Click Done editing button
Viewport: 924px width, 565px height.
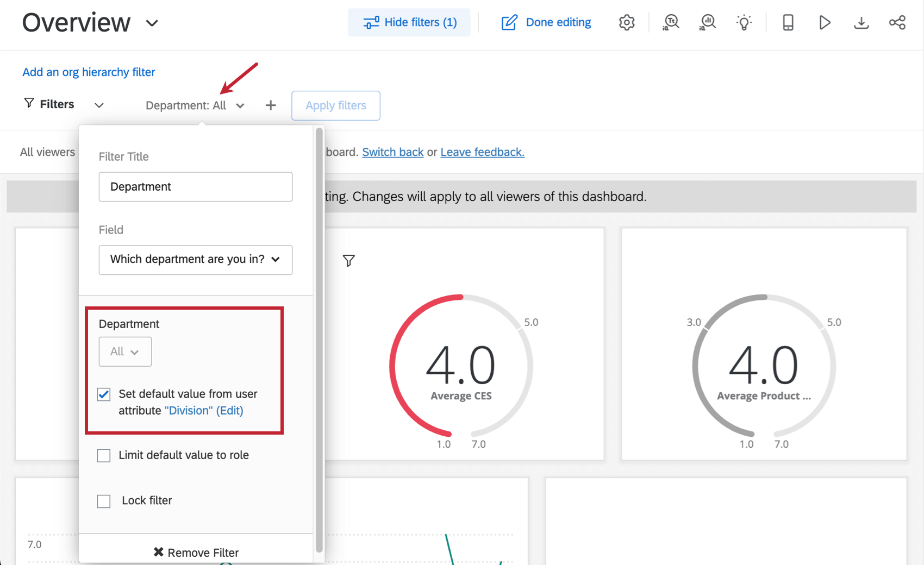(546, 22)
